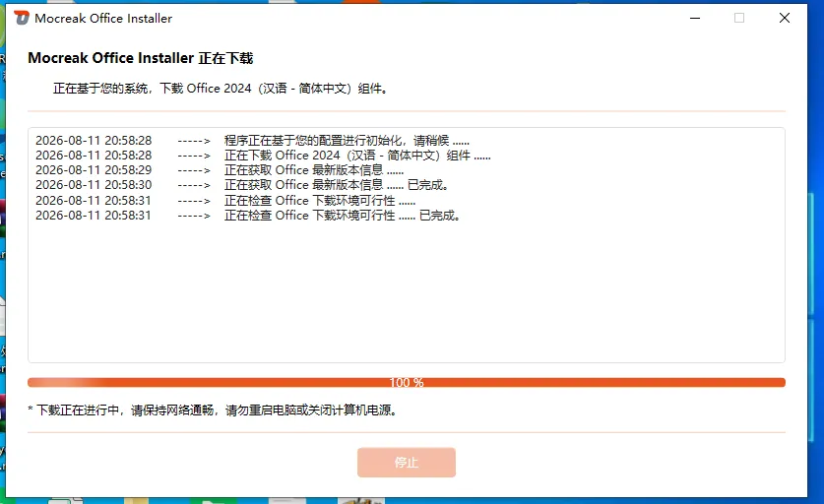
Task: Maximize the Mocreak Office Installer window
Action: point(739,18)
